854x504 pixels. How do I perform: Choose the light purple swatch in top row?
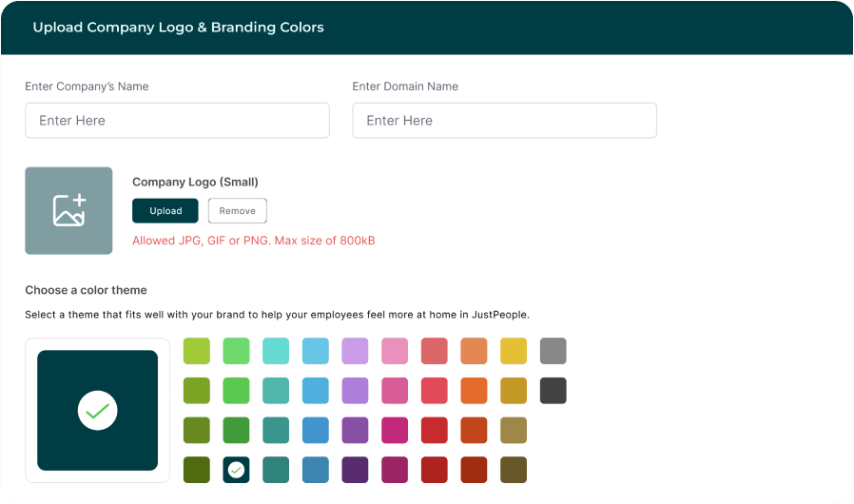355,351
